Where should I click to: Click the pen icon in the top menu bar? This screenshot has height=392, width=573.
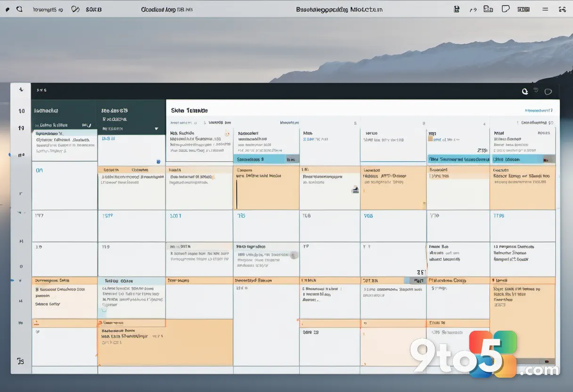7,9
